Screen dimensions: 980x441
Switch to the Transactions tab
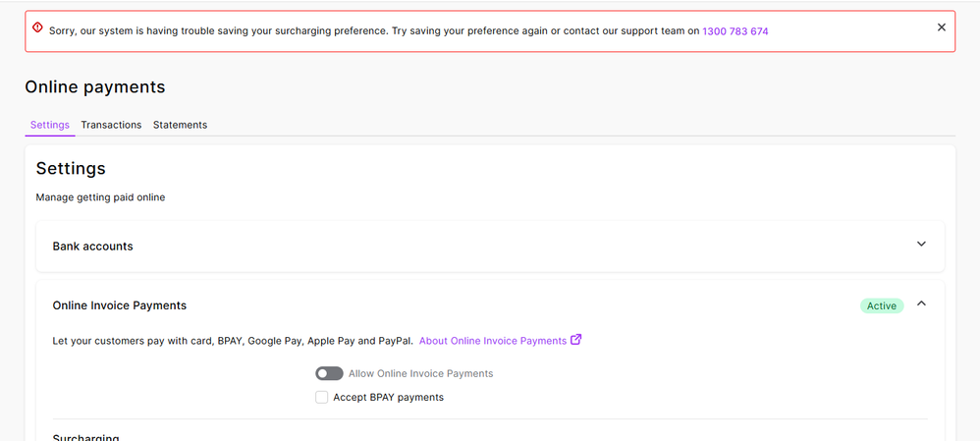tap(111, 125)
